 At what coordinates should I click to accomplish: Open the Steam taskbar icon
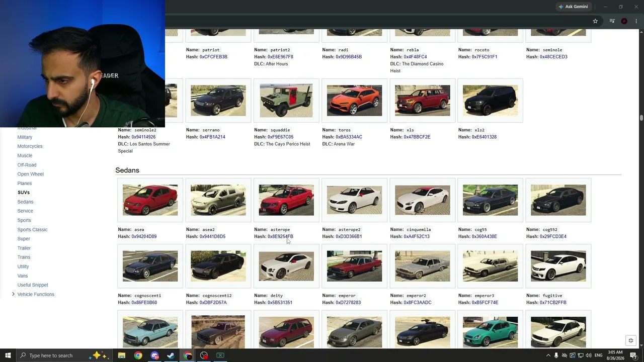pos(171,355)
